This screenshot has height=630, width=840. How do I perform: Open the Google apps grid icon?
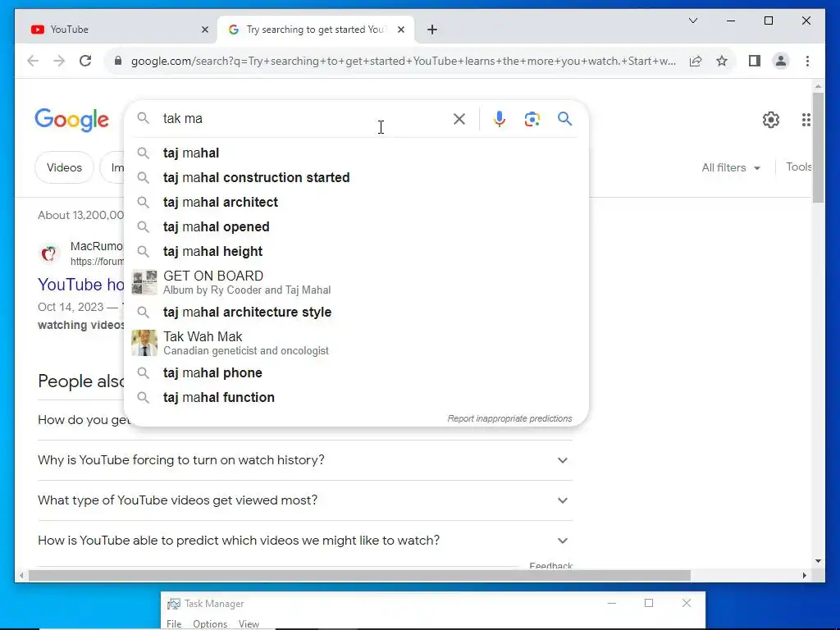[806, 120]
